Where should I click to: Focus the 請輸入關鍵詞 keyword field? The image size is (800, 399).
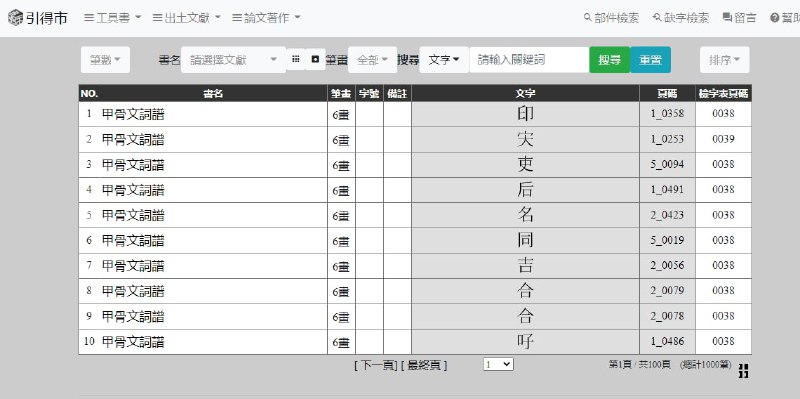pos(529,60)
